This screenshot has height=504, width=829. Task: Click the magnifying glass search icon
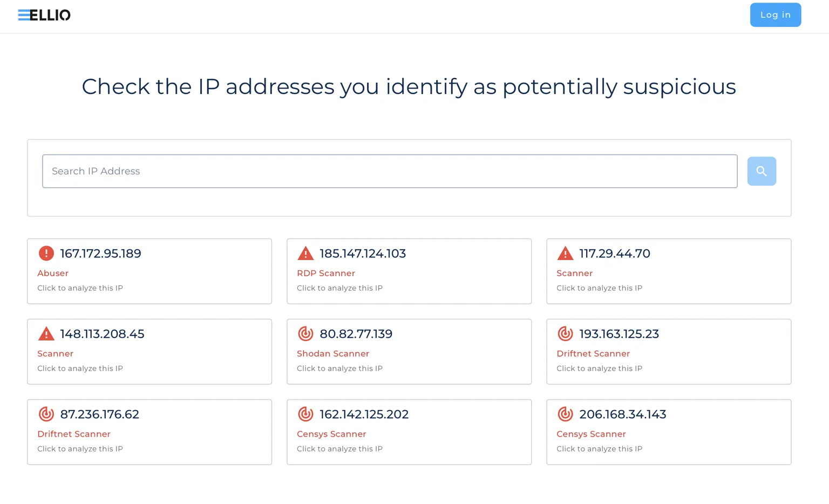761,171
